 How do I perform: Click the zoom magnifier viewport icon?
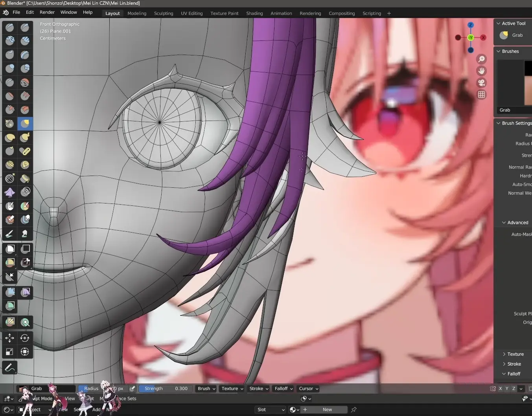[481, 59]
